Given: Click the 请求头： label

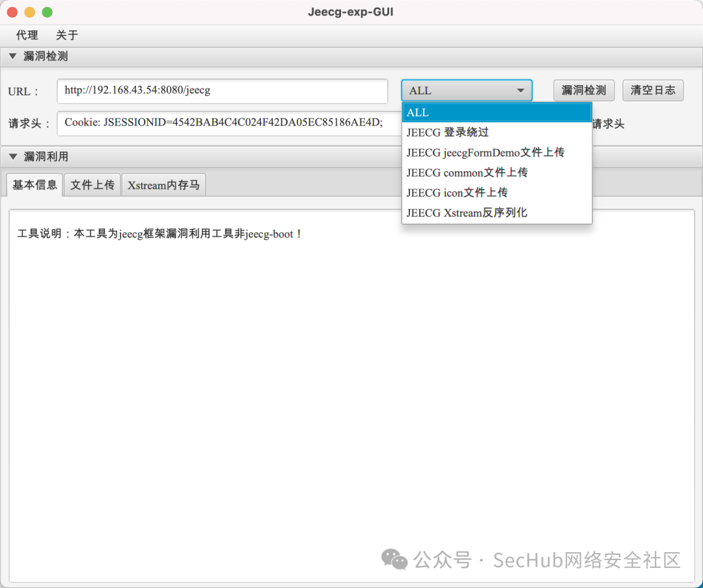Looking at the screenshot, I should pyautogui.click(x=29, y=124).
